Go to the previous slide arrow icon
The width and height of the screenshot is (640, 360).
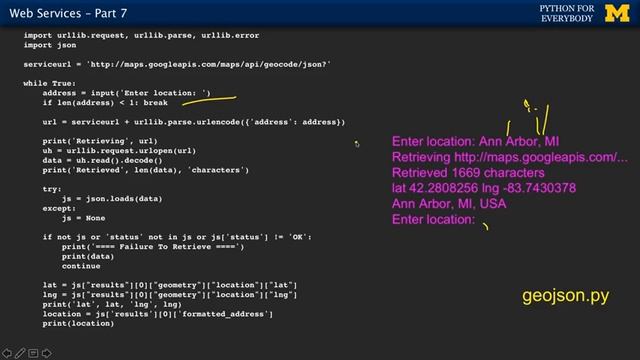(x=7, y=353)
